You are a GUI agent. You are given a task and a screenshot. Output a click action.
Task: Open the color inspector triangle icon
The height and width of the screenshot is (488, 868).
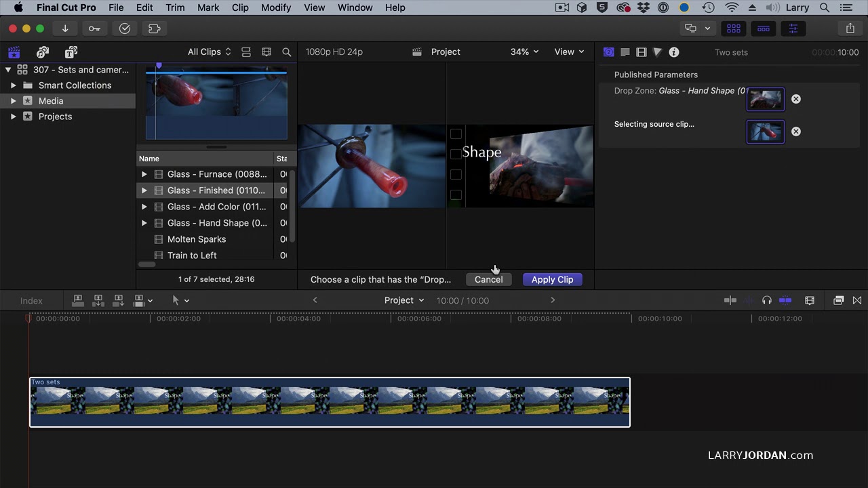(657, 52)
